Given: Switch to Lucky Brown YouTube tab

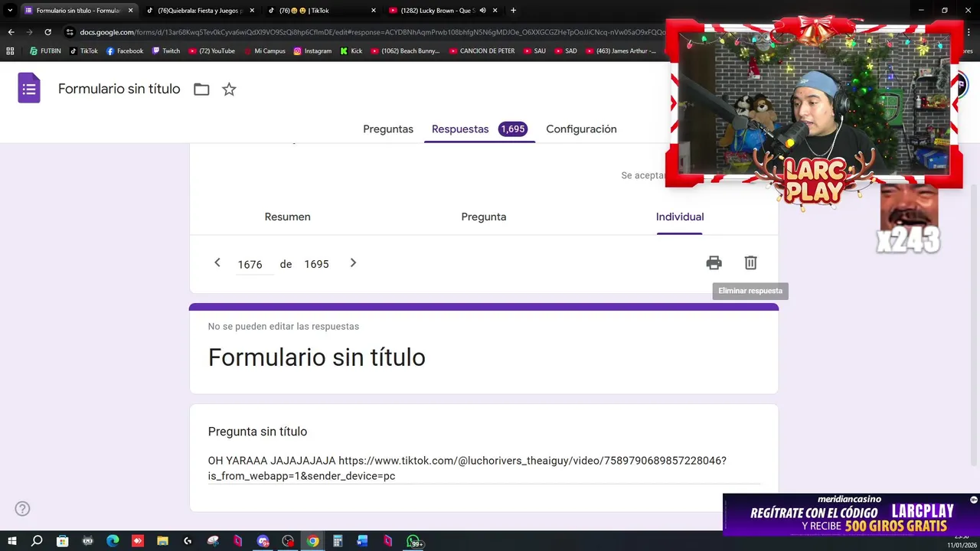Looking at the screenshot, I should click(443, 11).
